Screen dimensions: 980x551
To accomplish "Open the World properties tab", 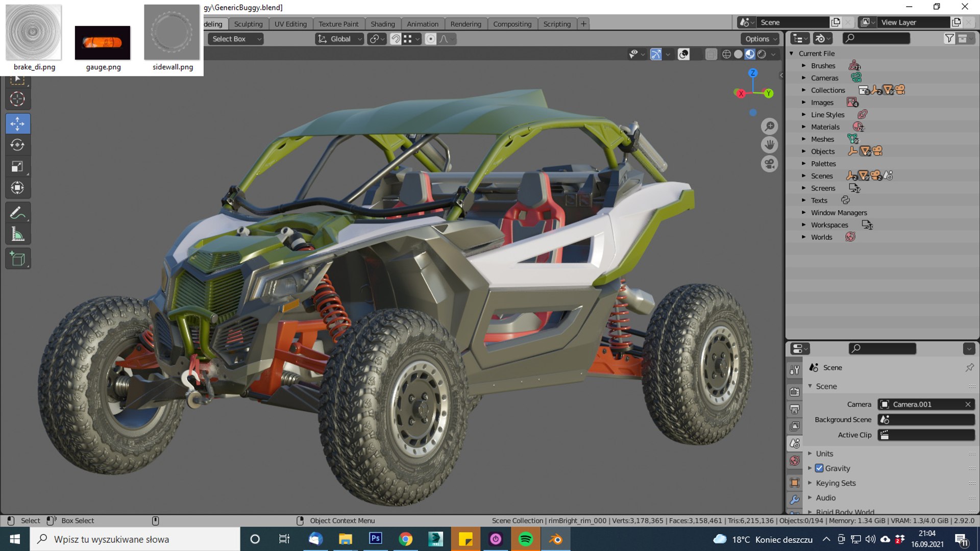I will click(x=795, y=461).
